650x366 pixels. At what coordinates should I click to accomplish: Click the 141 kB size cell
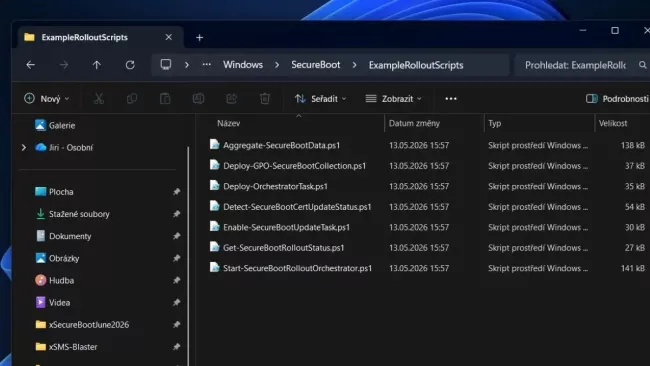pyautogui.click(x=633, y=268)
